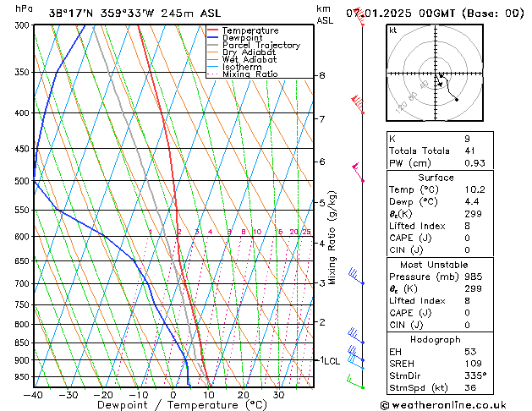Viewport: 532px width, 411px height.
Task: Click the blue wind barb at 850 hPa
Action: pos(356,337)
